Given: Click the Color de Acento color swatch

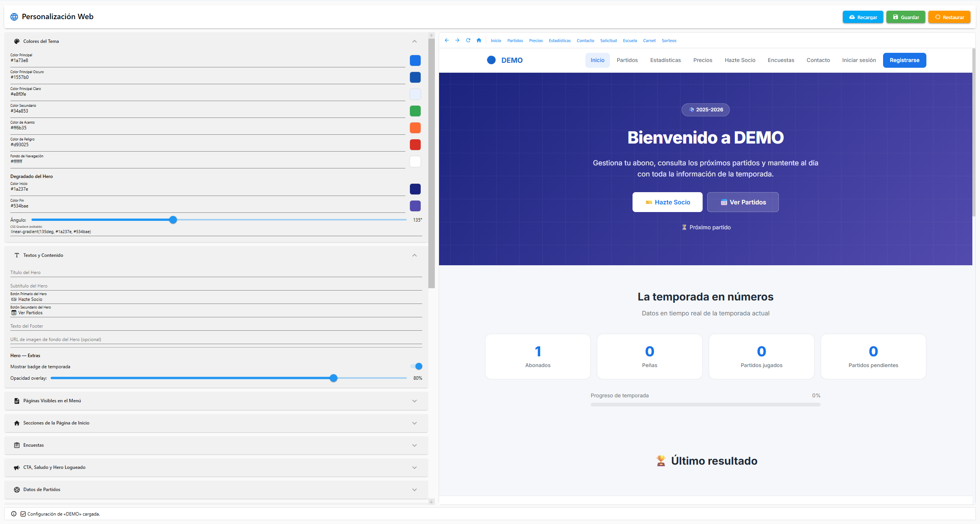Looking at the screenshot, I should coord(415,128).
